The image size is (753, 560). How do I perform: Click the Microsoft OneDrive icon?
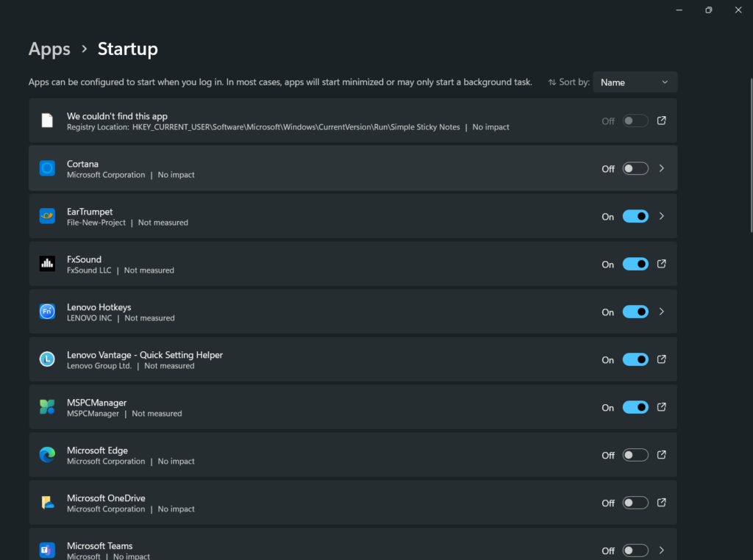point(47,503)
